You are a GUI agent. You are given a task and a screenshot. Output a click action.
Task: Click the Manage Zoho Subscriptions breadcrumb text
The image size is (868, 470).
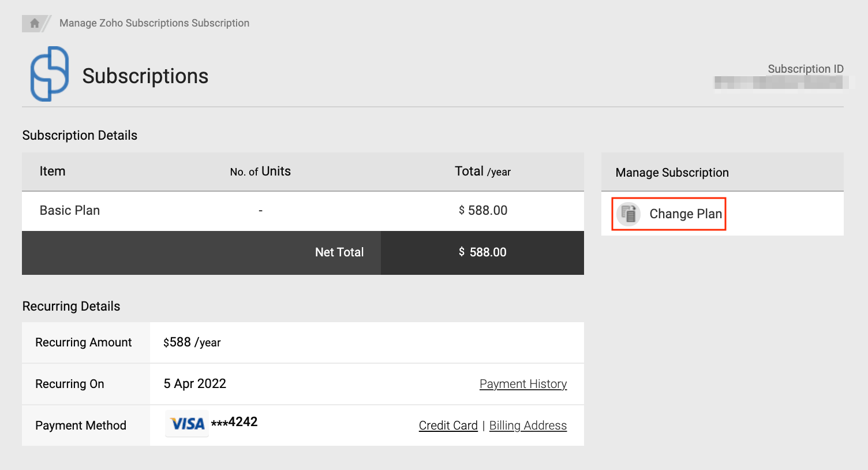click(154, 23)
